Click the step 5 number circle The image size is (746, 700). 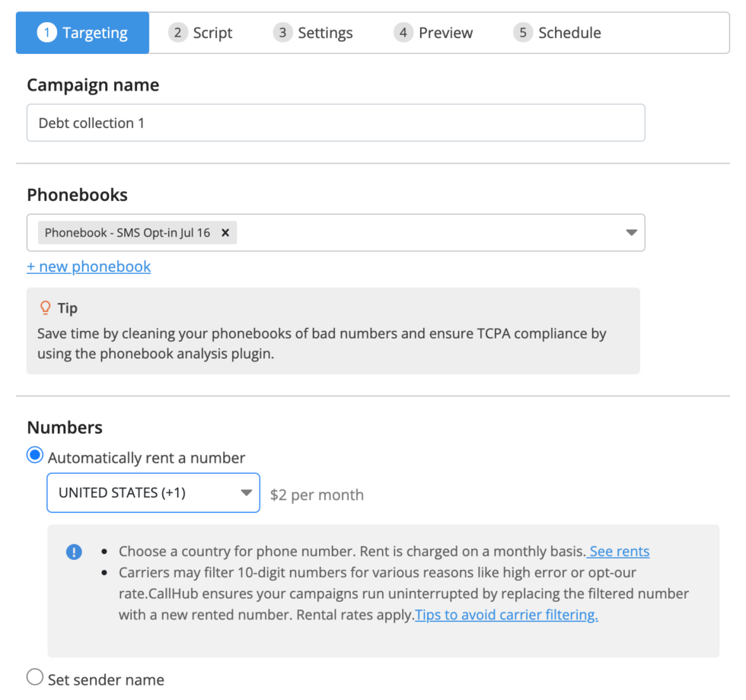(x=523, y=33)
